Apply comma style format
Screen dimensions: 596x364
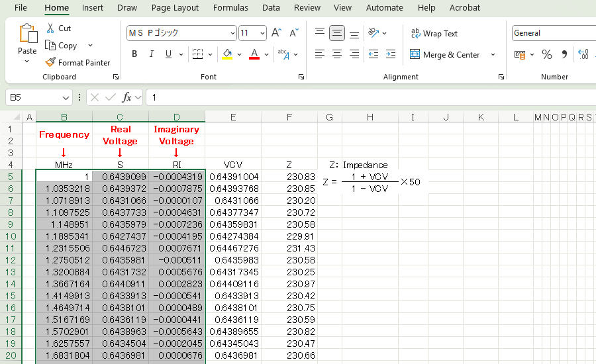[x=564, y=54]
